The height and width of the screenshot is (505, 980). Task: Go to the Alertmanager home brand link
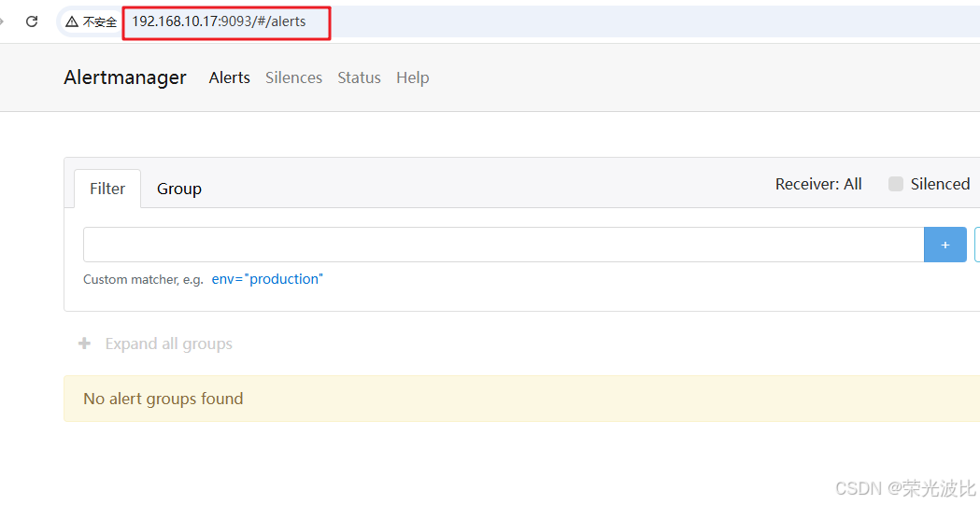[125, 77]
